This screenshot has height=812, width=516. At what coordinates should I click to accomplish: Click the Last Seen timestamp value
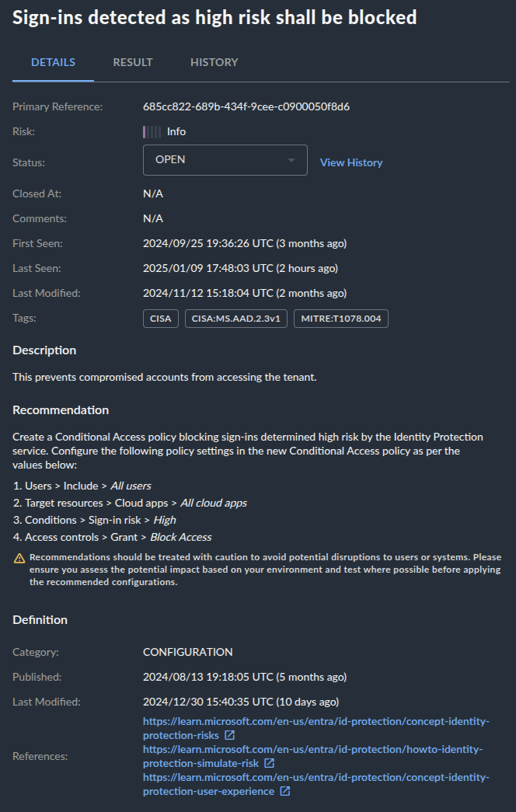244,268
